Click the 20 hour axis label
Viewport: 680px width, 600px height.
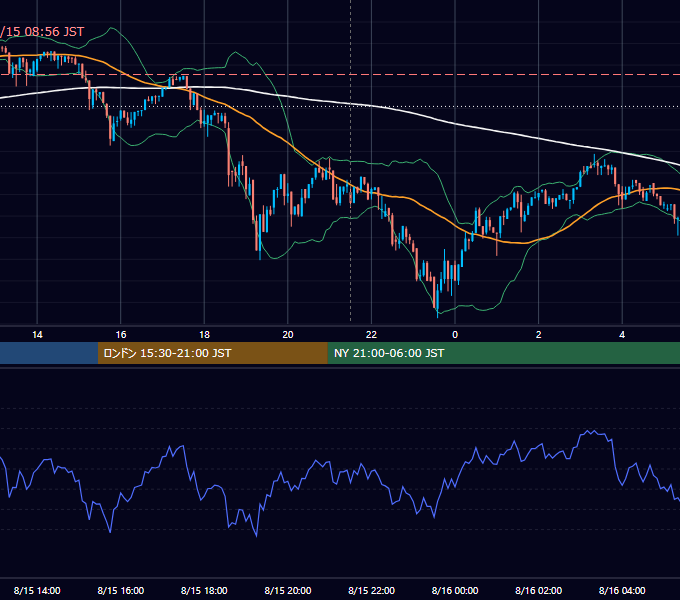coord(288,335)
